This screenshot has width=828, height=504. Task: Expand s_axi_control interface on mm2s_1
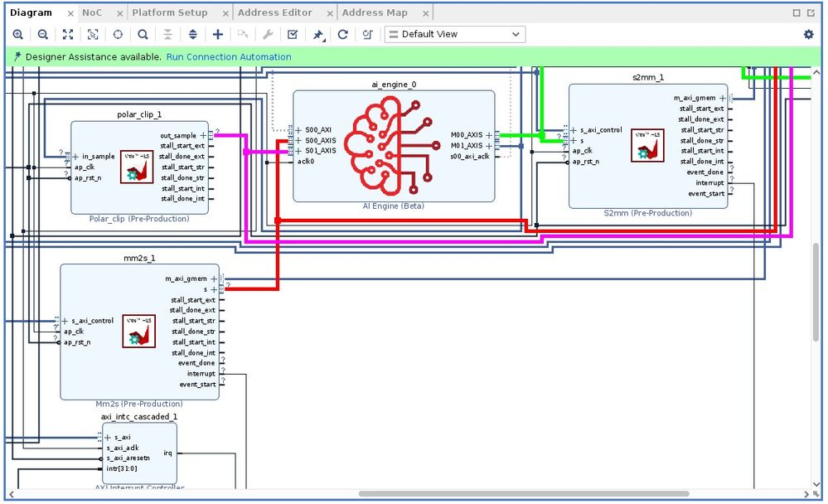[x=65, y=321]
